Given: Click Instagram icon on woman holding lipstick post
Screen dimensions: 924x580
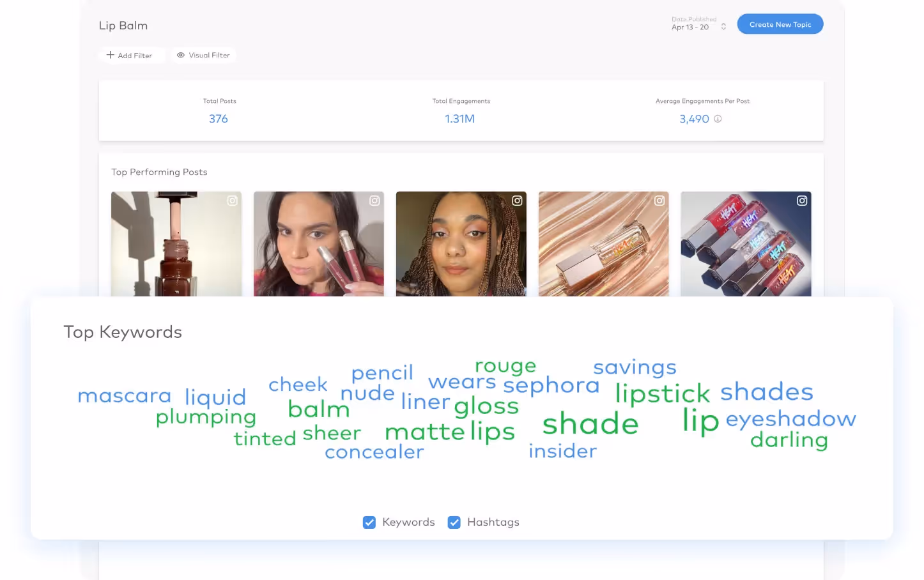Looking at the screenshot, I should (x=375, y=201).
